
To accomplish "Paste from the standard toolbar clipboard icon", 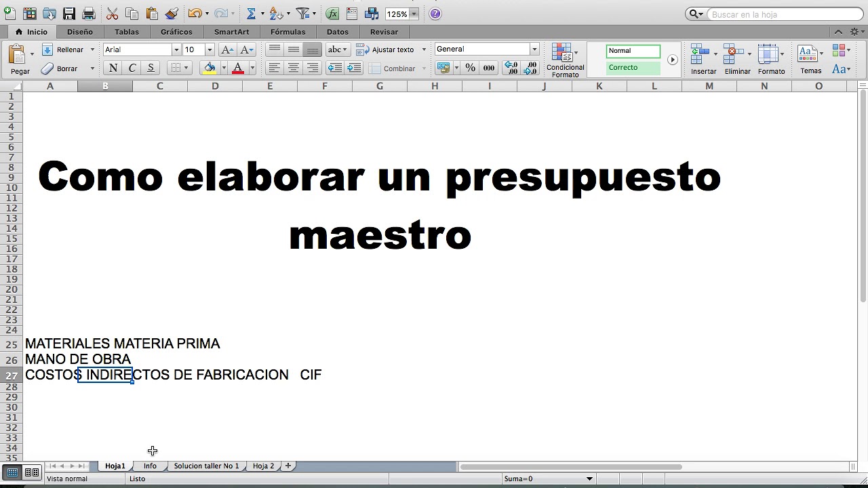I will pyautogui.click(x=152, y=14).
